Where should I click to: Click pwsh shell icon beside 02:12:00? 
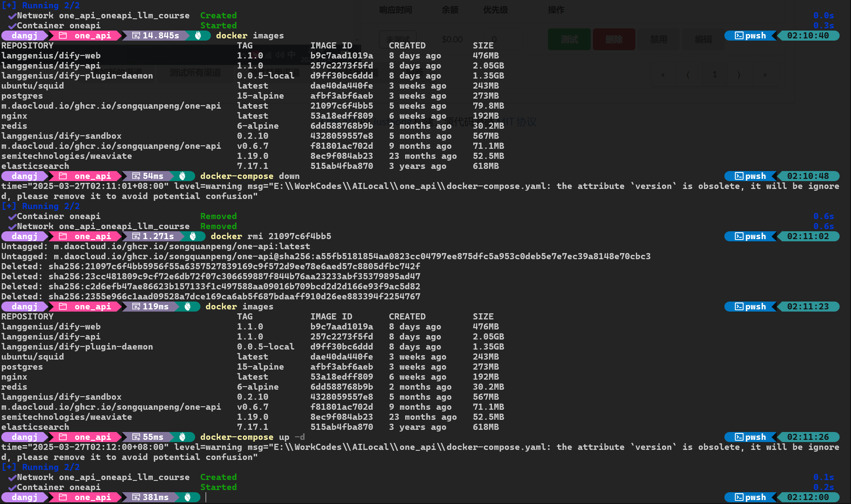(x=739, y=497)
